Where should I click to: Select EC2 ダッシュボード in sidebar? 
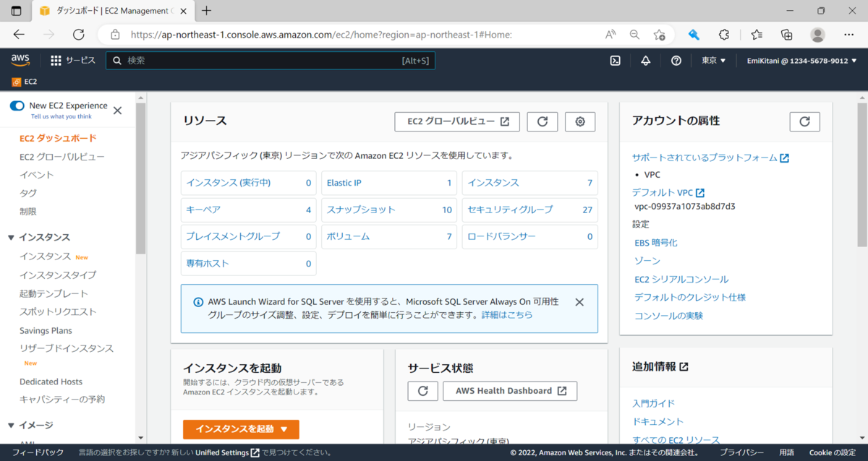click(58, 138)
